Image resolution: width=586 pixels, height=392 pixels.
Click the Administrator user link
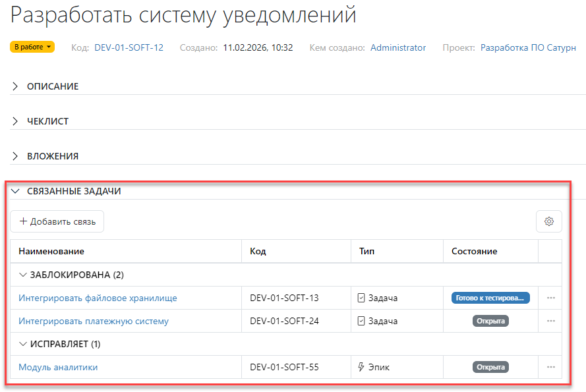(x=398, y=47)
